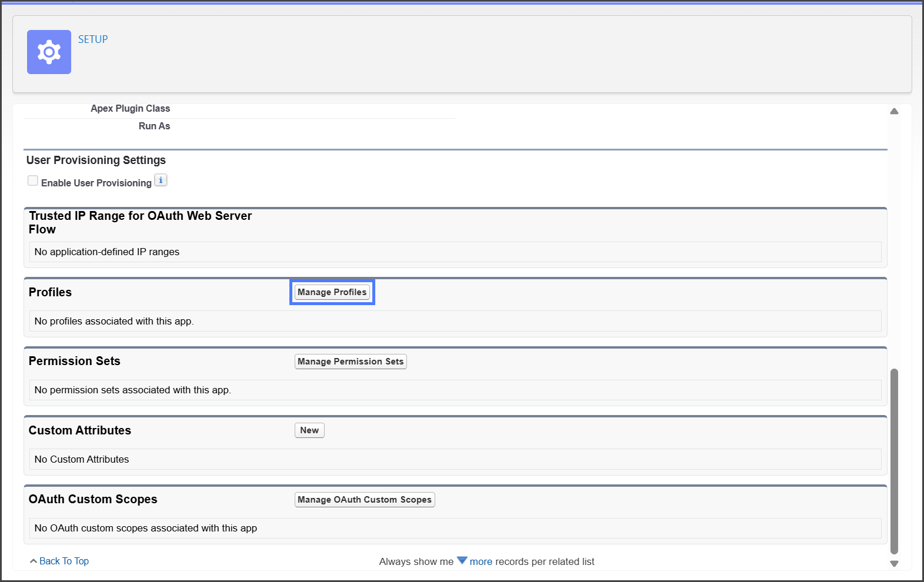
Task: Open Manage Profiles
Action: tap(332, 292)
